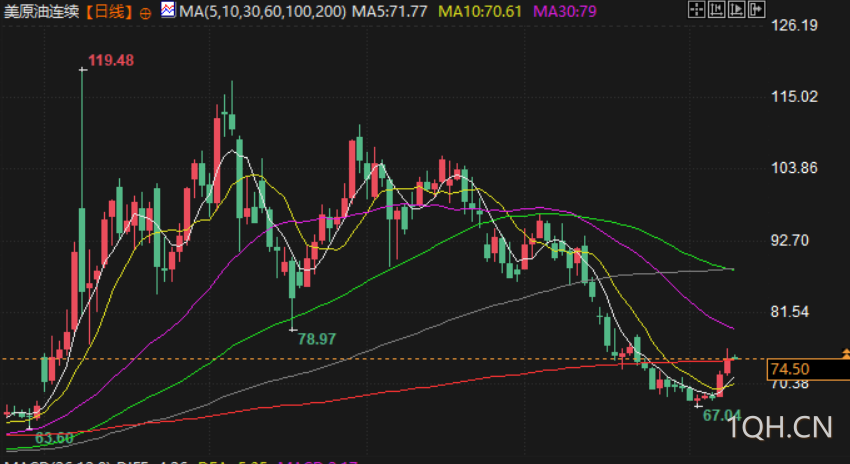The image size is (850, 464).
Task: Select the 78.97 low price marker
Action: point(317,339)
